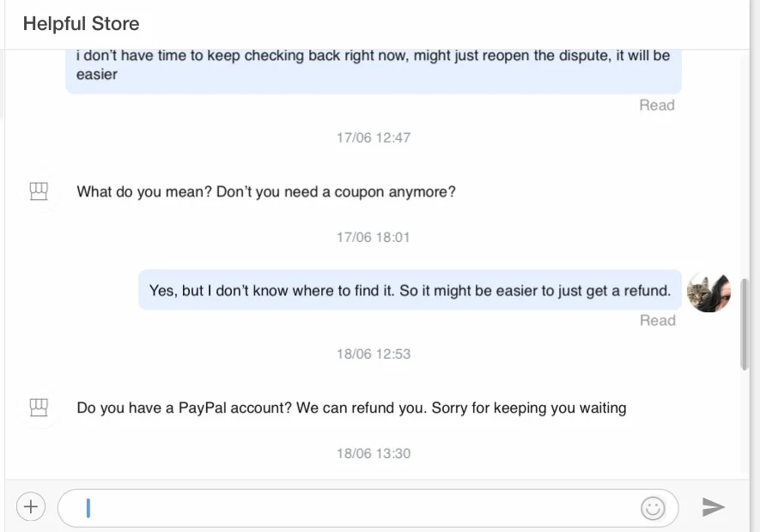The height and width of the screenshot is (532, 760).
Task: Select the "reopen the dispute" message bubble
Action: tap(373, 66)
